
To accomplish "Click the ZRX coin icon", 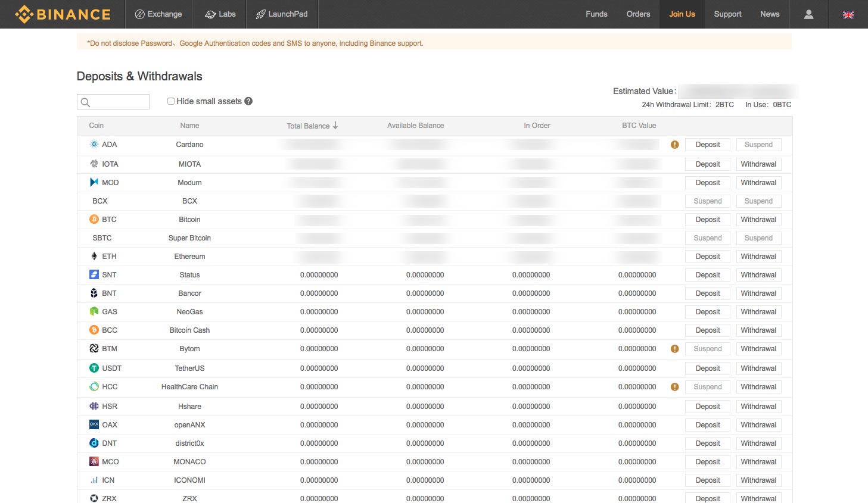I will 94,498.
